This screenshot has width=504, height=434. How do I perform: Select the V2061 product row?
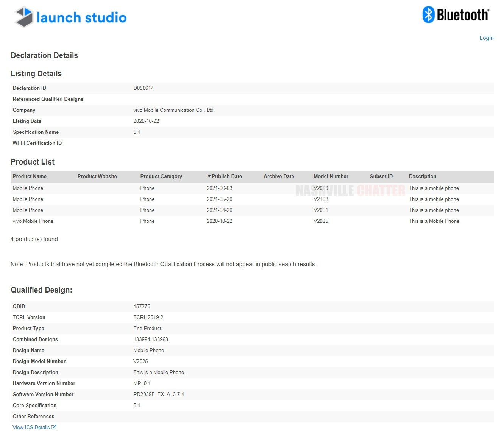pos(321,210)
